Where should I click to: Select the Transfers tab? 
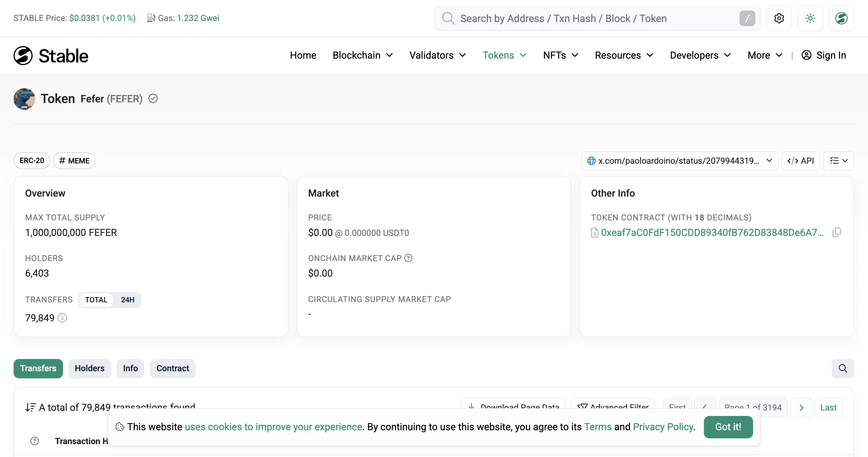coord(38,369)
